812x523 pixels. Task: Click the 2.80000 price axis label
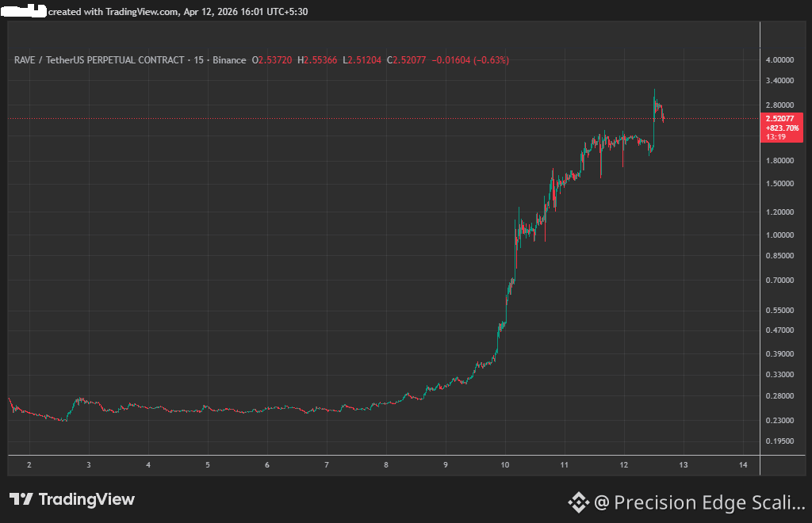tap(780, 105)
